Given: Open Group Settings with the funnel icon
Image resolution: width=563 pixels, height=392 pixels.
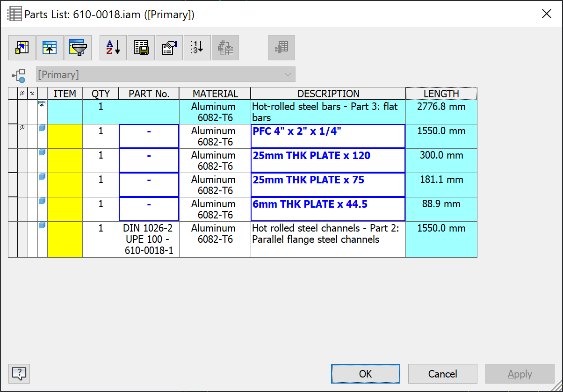Looking at the screenshot, I should point(78,47).
